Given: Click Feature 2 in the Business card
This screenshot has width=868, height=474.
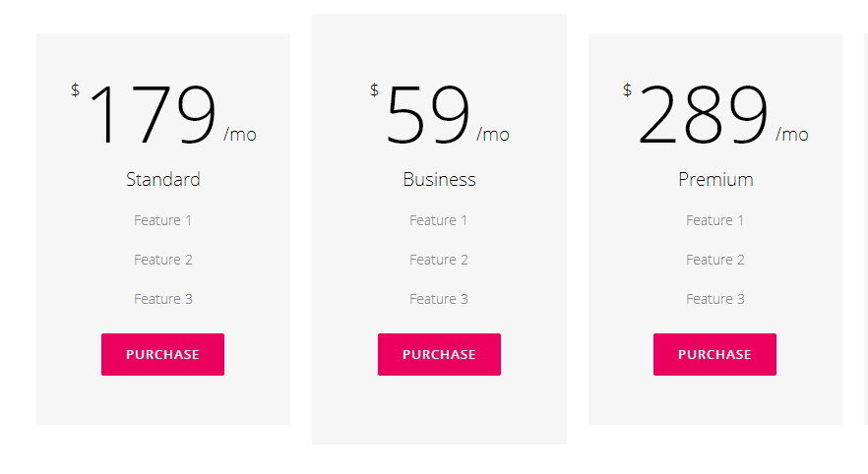Looking at the screenshot, I should [439, 260].
